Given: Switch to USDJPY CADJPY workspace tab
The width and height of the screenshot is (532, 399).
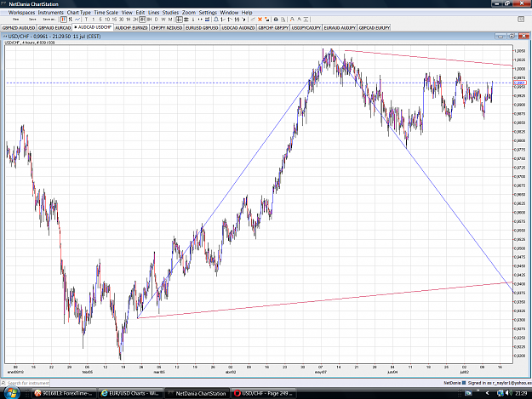Looking at the screenshot, I should pos(306,28).
